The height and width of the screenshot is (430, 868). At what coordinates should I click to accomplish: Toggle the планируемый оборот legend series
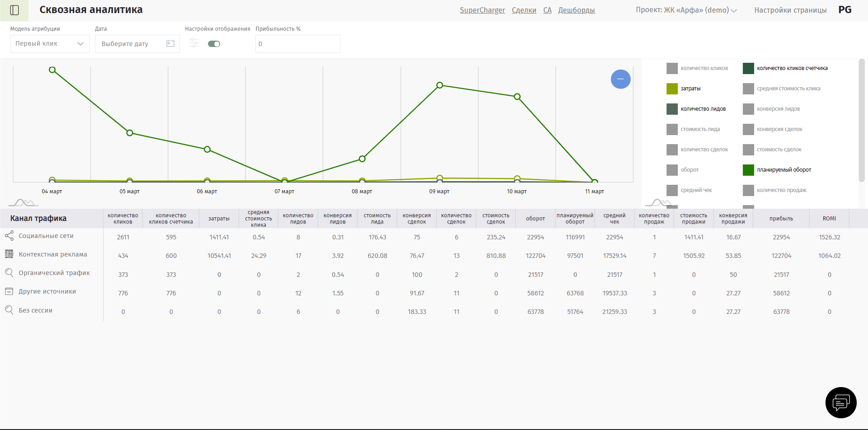point(777,170)
